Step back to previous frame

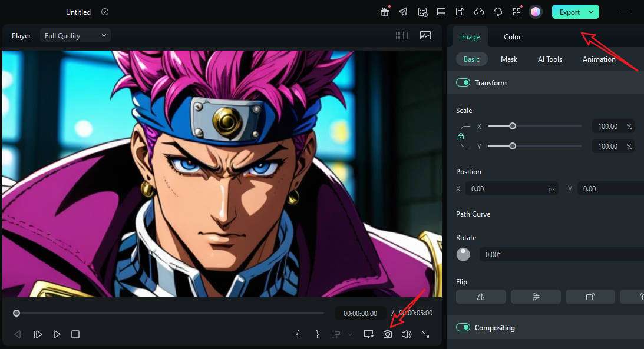18,334
